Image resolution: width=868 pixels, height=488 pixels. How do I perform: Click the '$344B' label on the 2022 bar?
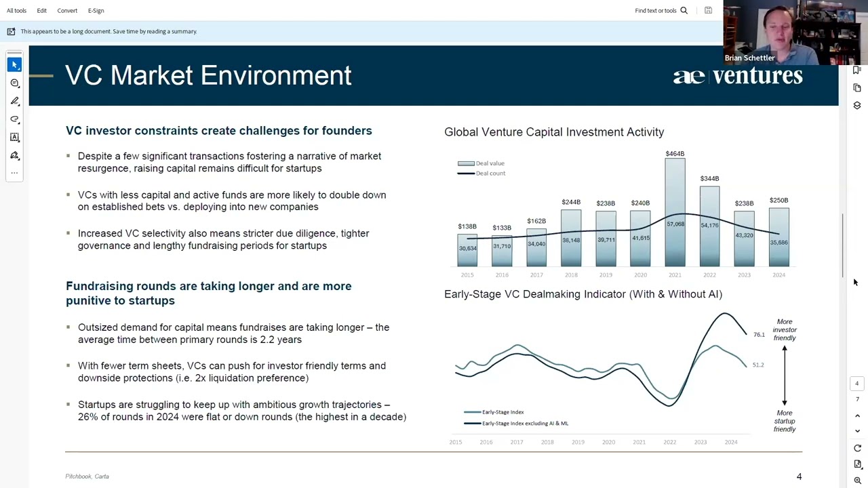tap(709, 179)
